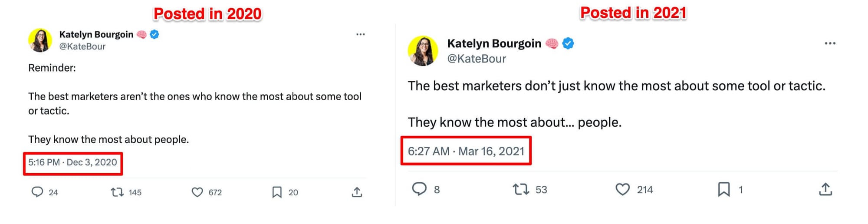Image resolution: width=868 pixels, height=224 pixels.
Task: Click Katelyn Bourgoin's name on the 2020 tweet
Action: coord(96,34)
